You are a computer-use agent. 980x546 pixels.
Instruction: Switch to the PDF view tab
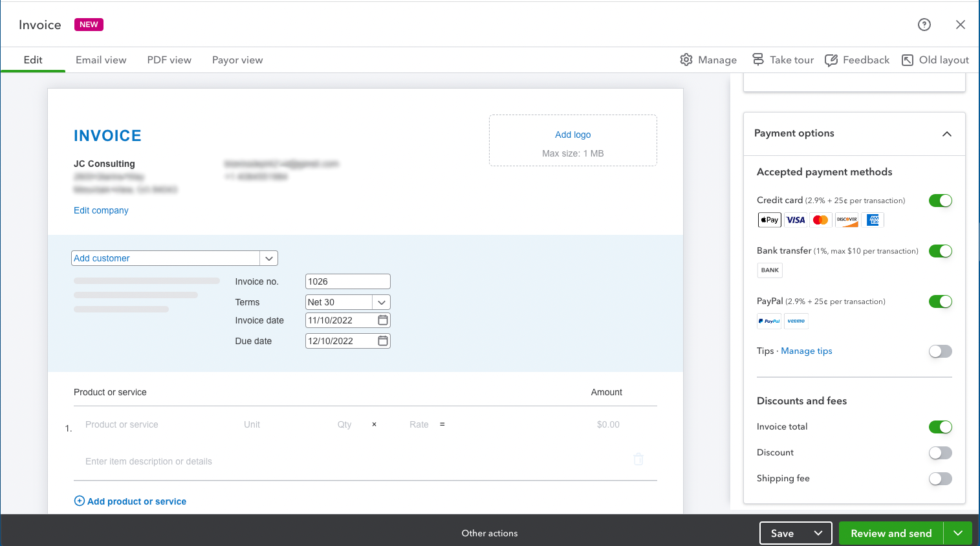click(x=169, y=60)
